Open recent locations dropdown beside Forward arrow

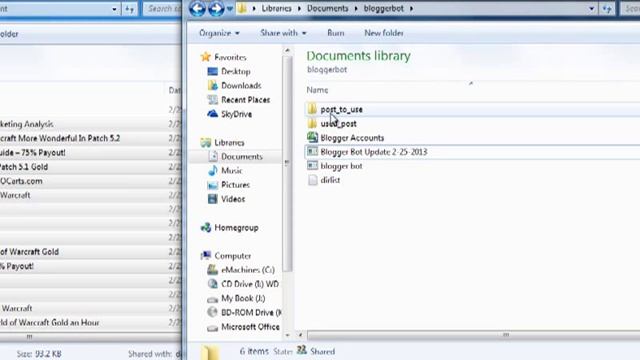point(229,9)
